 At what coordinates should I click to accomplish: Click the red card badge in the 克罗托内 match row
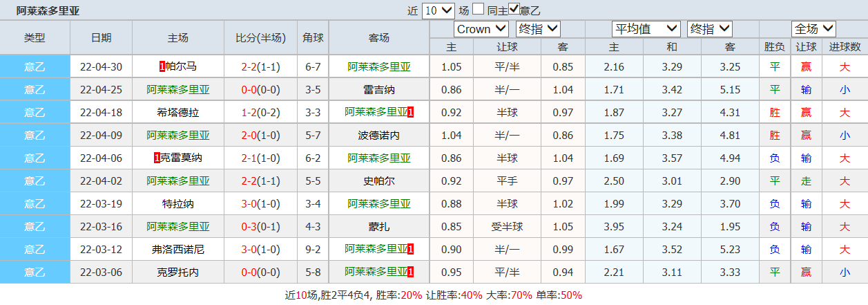point(410,272)
